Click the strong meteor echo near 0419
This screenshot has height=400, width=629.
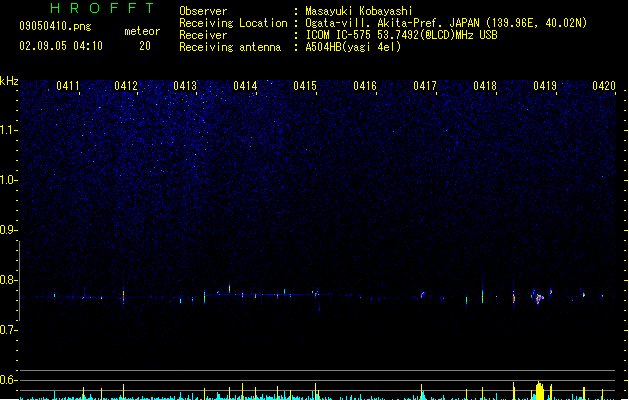coord(538,298)
